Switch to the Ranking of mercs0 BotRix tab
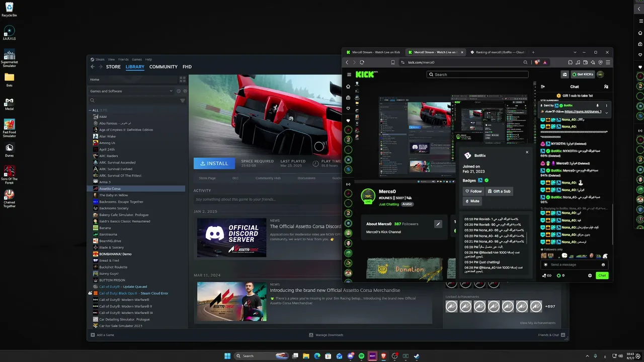The image size is (644, 362). click(x=498, y=52)
